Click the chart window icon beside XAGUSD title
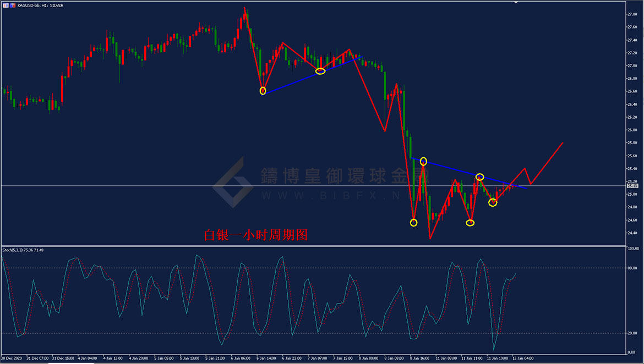 point(6,5)
